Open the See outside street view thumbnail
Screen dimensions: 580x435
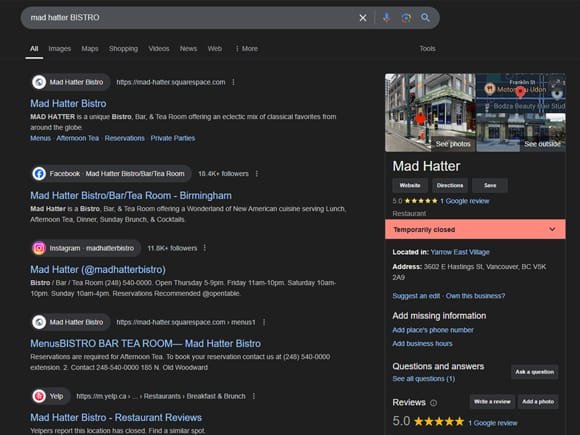click(x=521, y=133)
